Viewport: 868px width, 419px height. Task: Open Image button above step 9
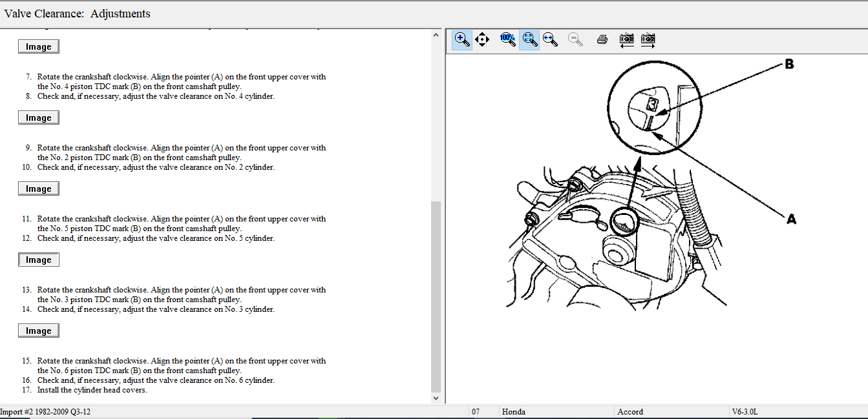39,118
